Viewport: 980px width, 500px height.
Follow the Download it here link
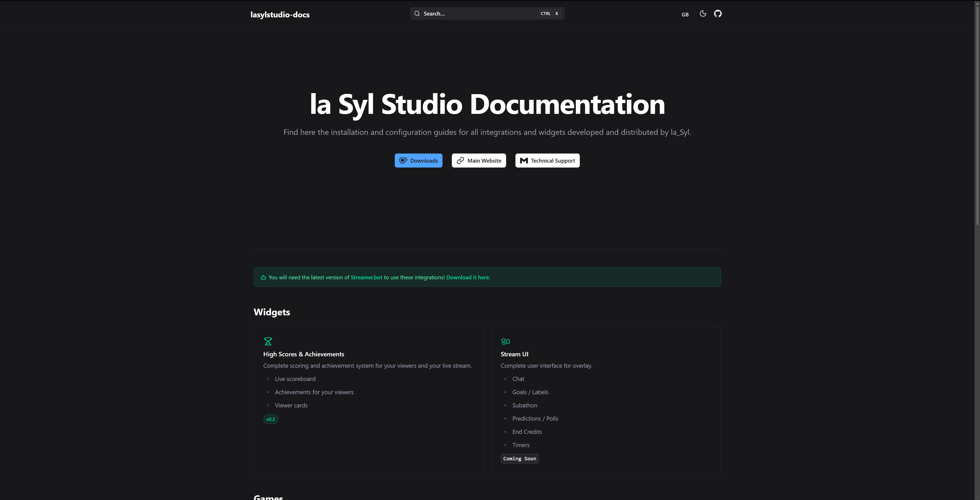point(468,277)
